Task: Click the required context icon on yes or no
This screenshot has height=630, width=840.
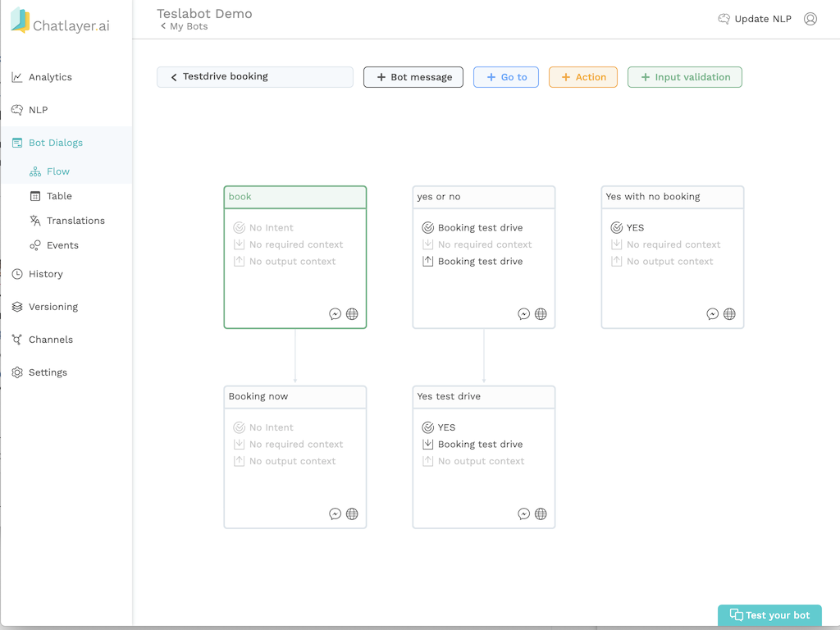Action: click(427, 244)
